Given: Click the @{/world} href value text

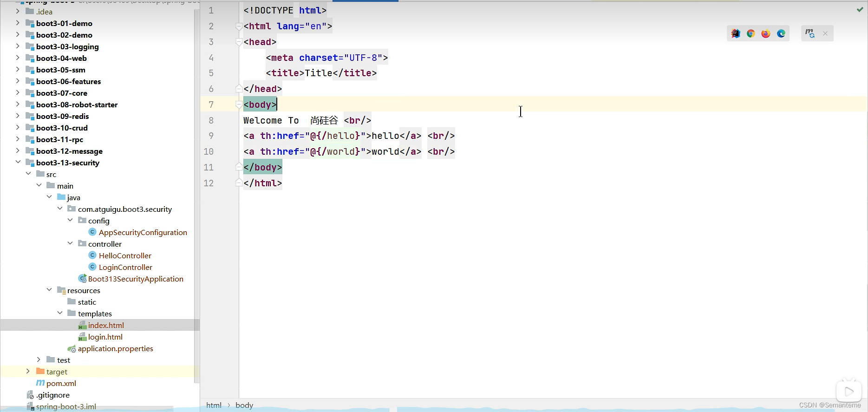Looking at the screenshot, I should click(335, 151).
